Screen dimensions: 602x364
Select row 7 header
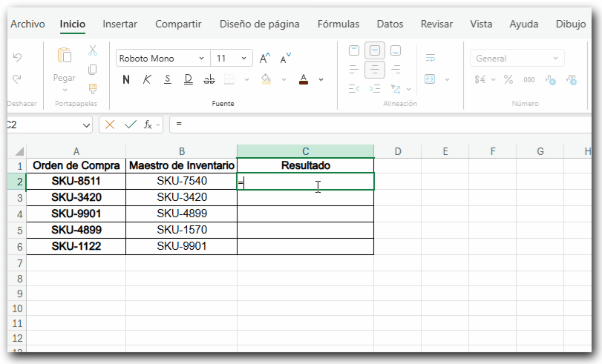pyautogui.click(x=17, y=263)
